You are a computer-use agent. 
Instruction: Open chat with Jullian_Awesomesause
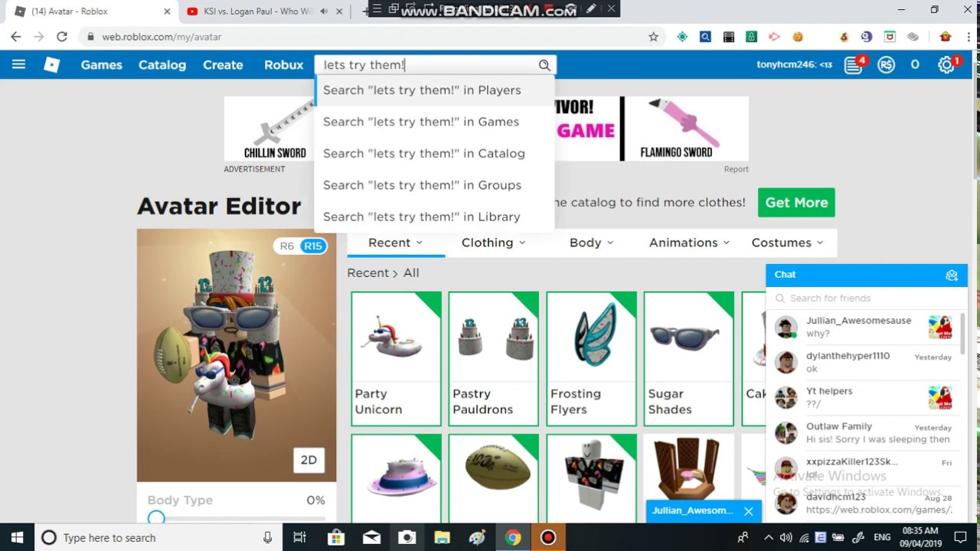(863, 327)
